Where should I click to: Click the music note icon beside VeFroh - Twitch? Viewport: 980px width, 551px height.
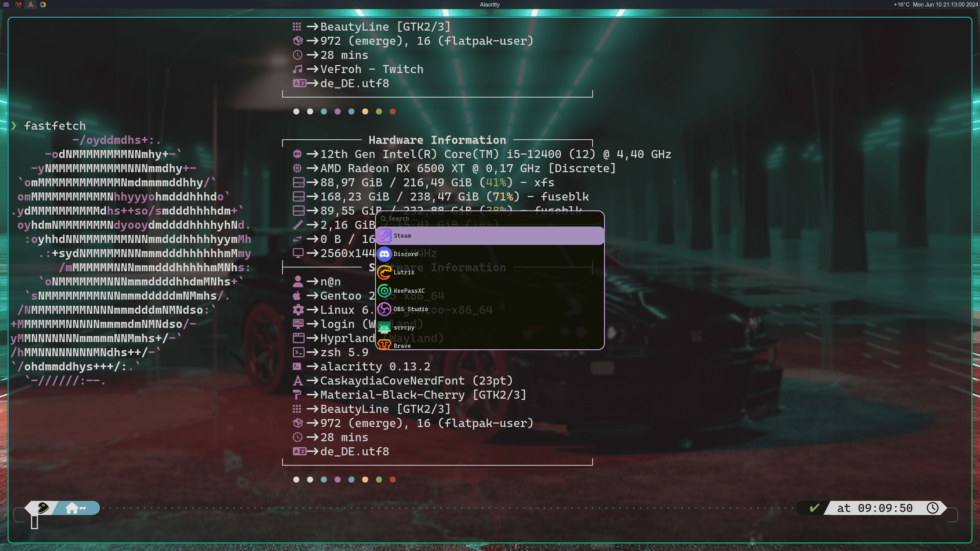click(x=297, y=69)
